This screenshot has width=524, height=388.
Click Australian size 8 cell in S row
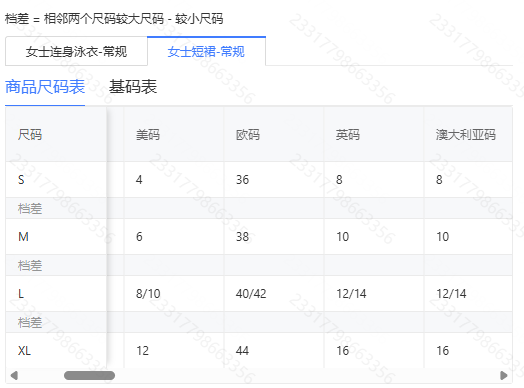coord(468,180)
